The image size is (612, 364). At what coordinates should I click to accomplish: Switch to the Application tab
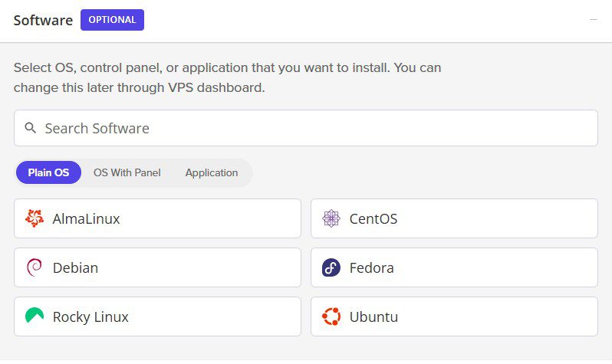point(212,172)
